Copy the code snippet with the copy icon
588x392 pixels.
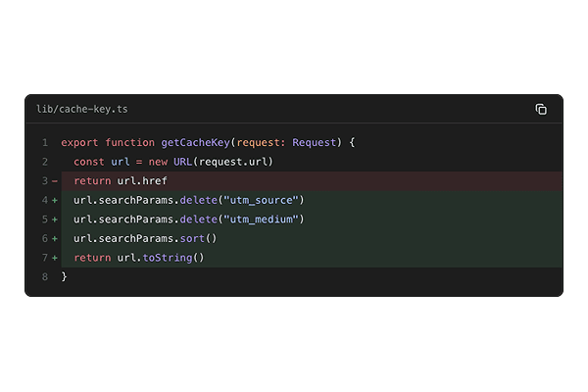541,109
